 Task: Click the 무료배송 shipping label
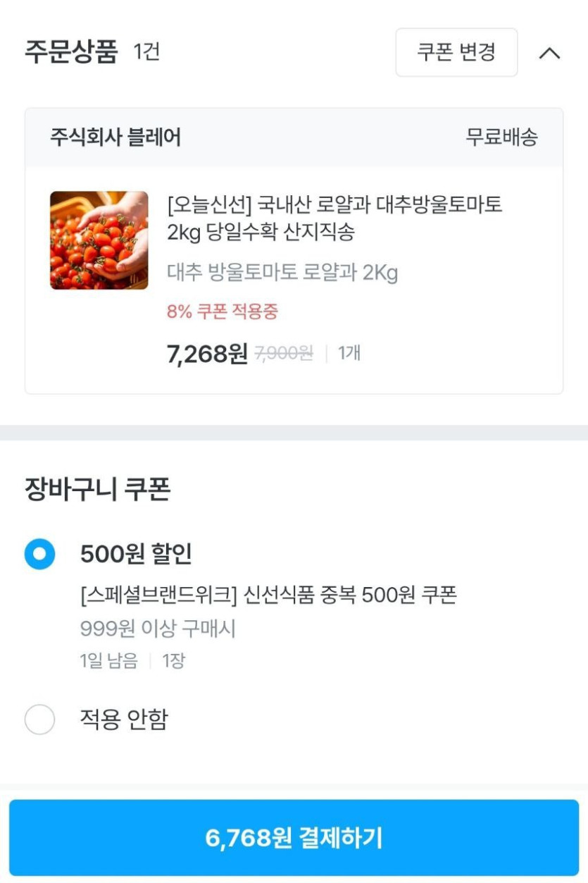(x=501, y=137)
